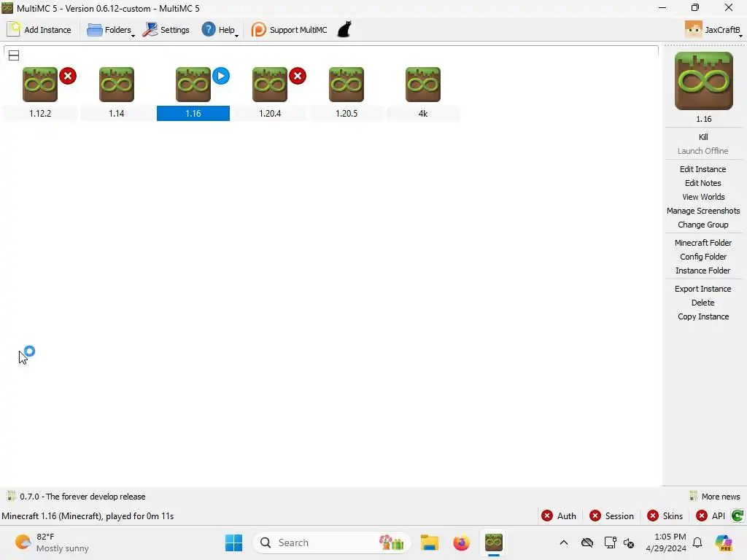
Task: Open File Explorer from the taskbar
Action: tap(429, 542)
